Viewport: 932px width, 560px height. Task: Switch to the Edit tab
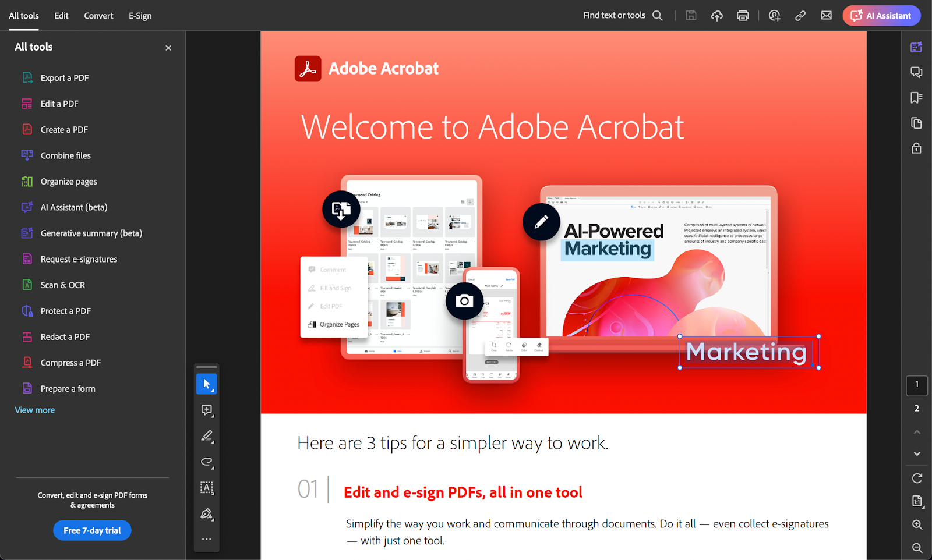[61, 16]
